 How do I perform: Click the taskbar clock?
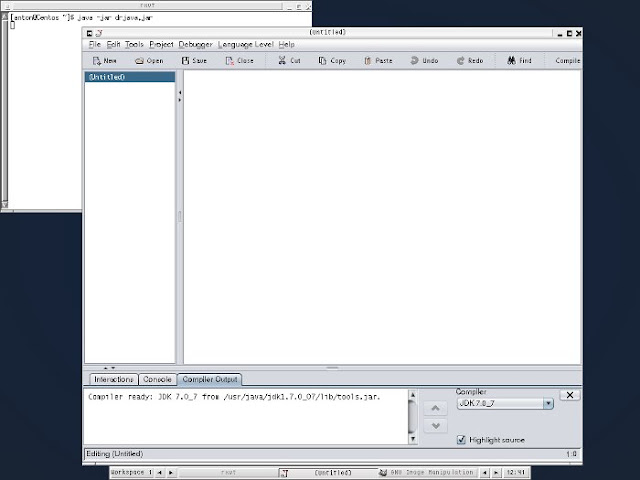click(516, 472)
